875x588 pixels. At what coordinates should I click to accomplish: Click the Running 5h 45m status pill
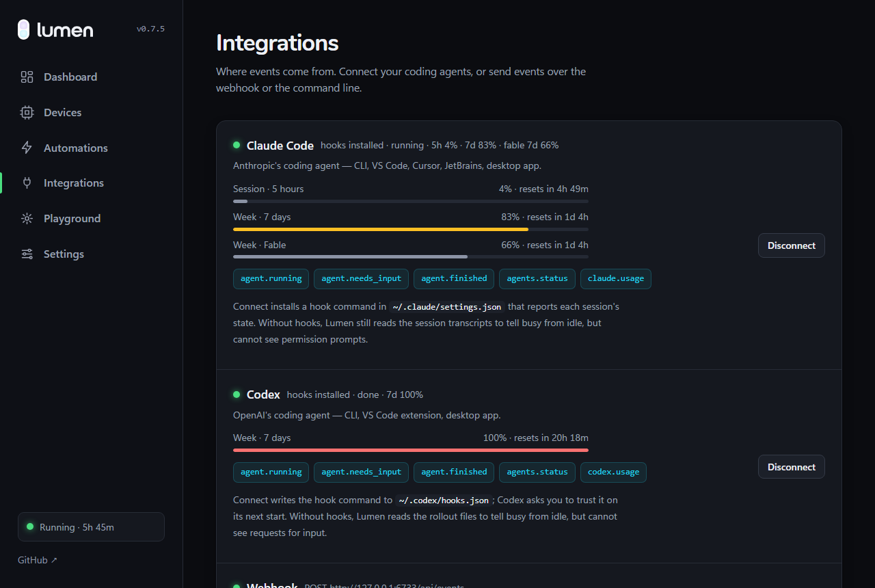coord(91,526)
